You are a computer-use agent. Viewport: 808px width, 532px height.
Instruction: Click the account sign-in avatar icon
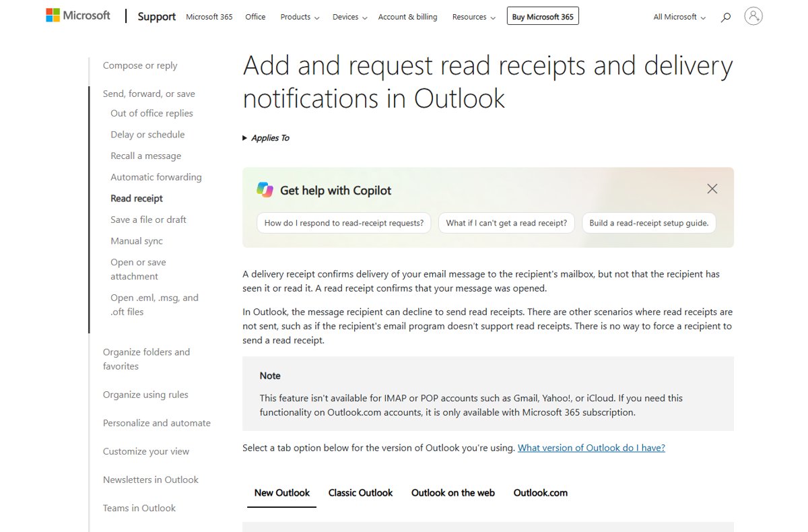pos(753,16)
